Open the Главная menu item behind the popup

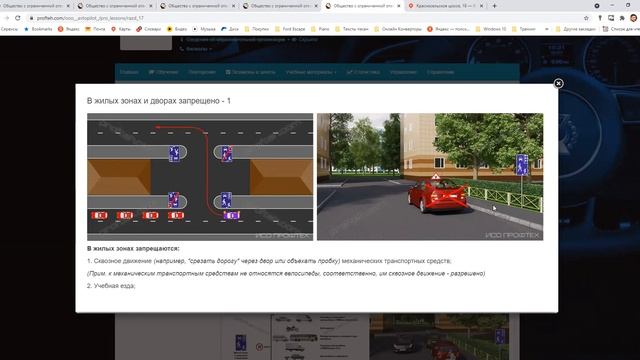click(x=129, y=72)
